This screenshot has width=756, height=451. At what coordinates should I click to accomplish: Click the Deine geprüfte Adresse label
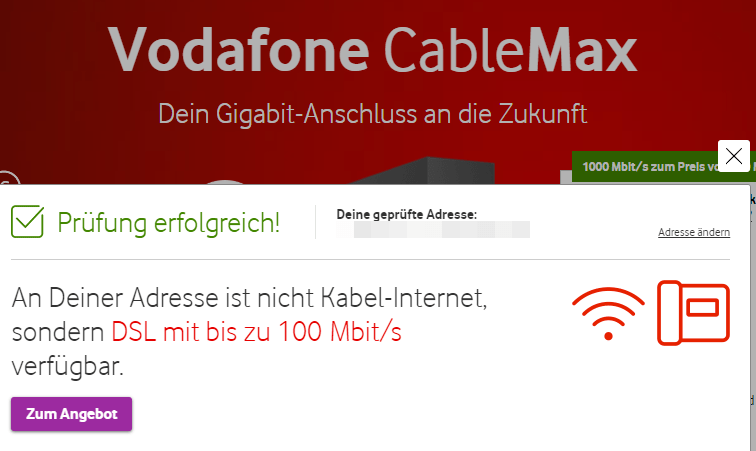click(x=406, y=214)
